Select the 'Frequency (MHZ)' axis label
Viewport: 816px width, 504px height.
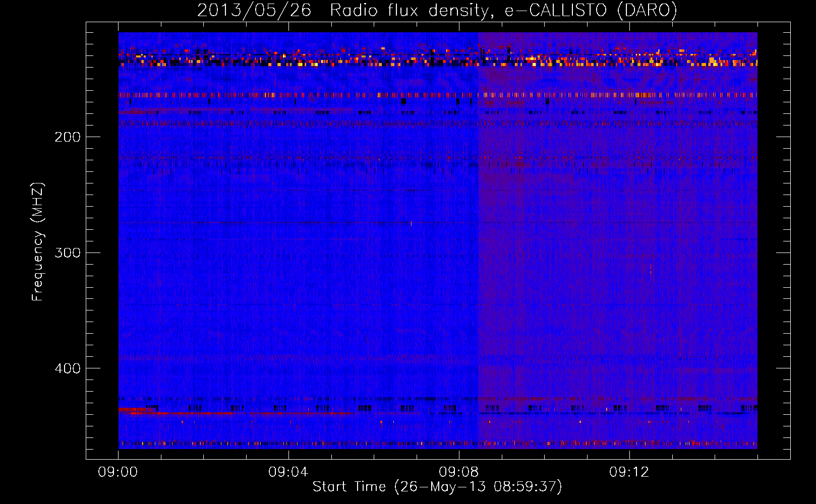click(x=38, y=242)
